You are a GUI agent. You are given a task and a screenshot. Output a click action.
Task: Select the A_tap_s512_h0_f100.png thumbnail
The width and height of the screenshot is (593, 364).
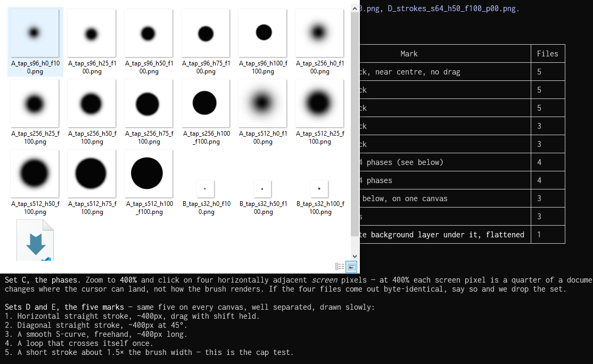coord(262,103)
